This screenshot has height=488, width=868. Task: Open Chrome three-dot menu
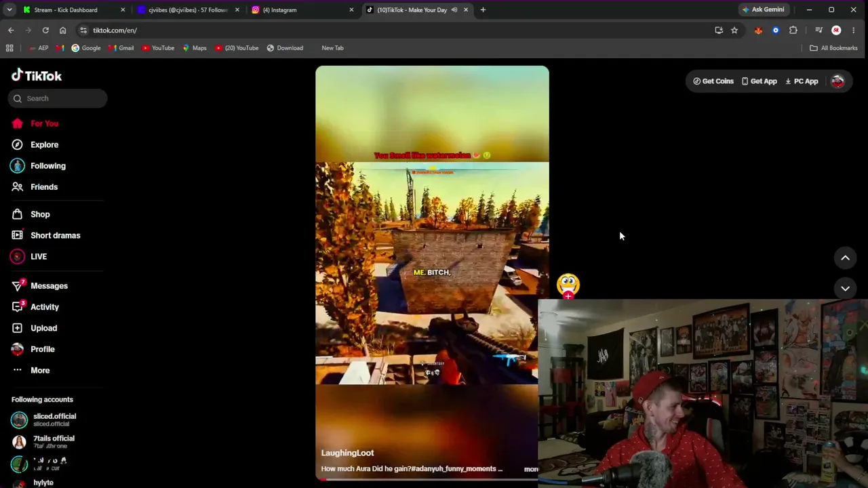pyautogui.click(x=853, y=30)
